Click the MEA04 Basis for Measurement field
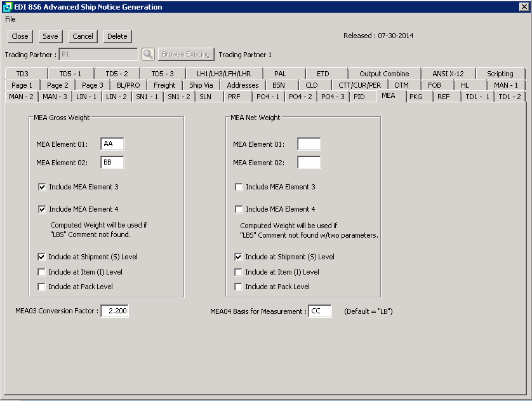 (x=319, y=311)
